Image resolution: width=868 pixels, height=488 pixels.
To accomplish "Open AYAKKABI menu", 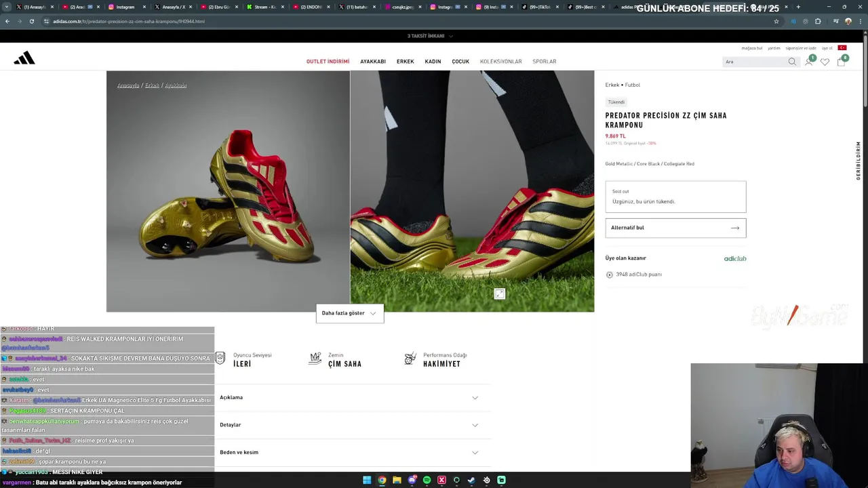I will point(373,62).
